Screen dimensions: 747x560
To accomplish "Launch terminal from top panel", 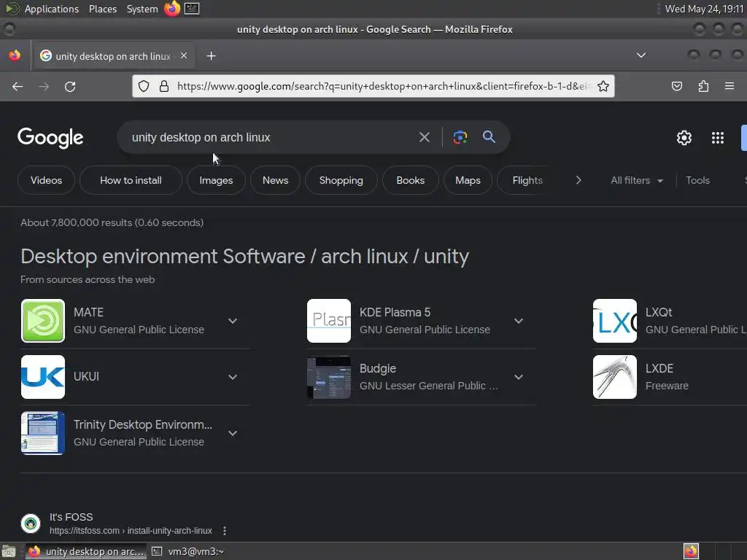I will click(x=192, y=9).
